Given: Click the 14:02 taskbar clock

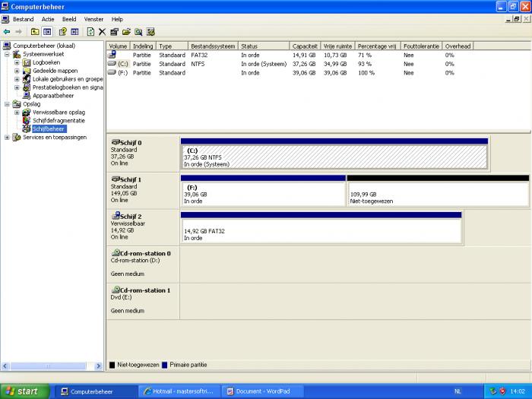Looking at the screenshot, I should tap(518, 391).
